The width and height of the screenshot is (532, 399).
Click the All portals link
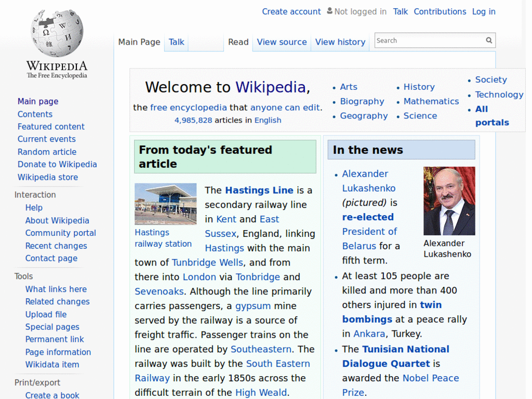pos(492,116)
